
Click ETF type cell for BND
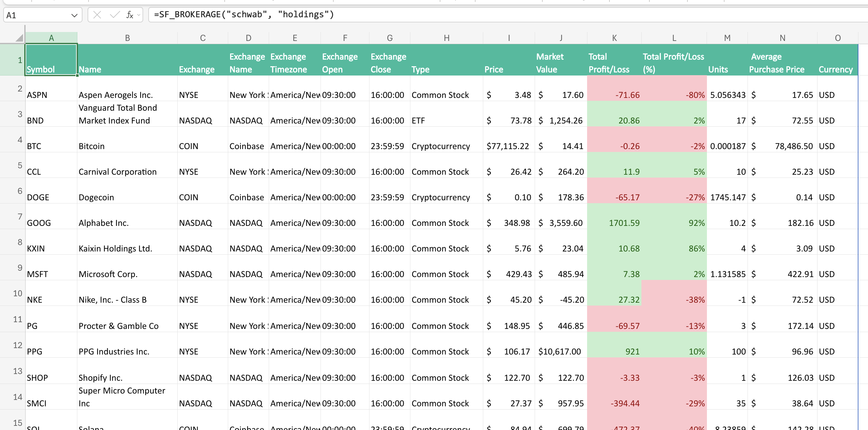446,114
